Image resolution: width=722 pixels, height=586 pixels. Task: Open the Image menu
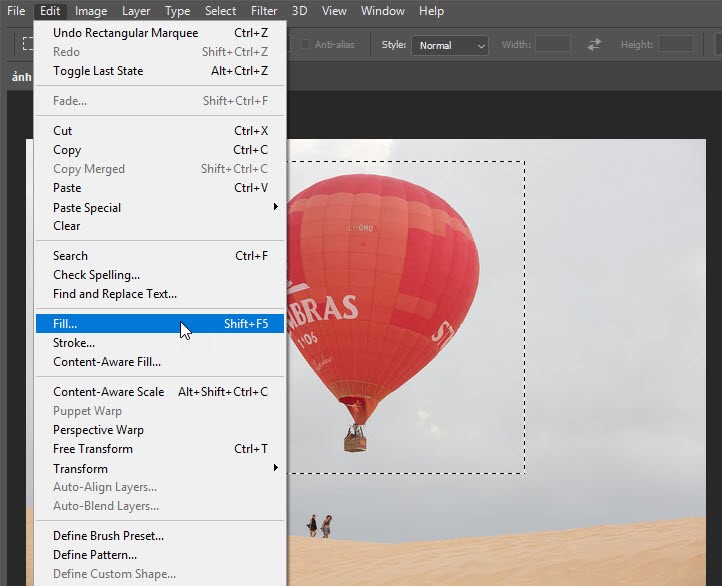click(x=91, y=11)
